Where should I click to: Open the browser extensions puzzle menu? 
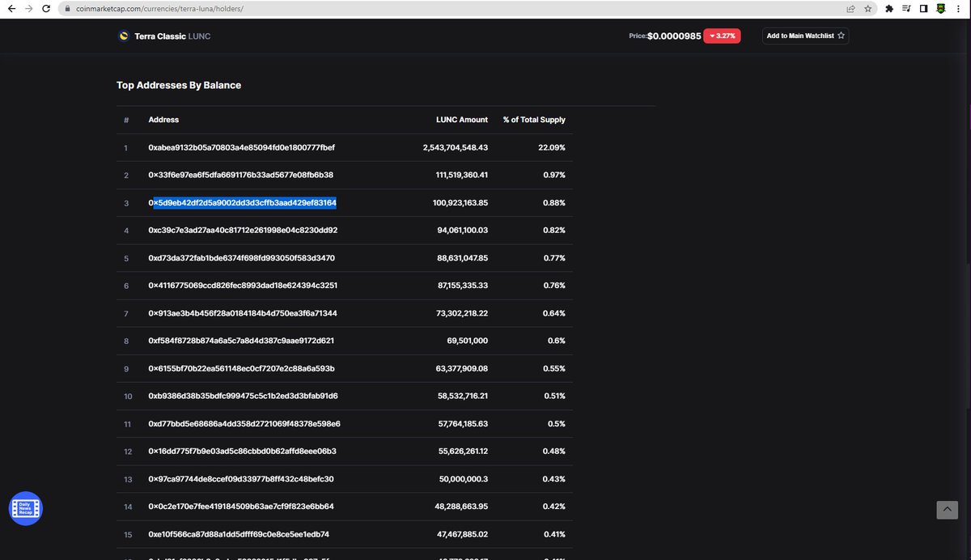click(890, 9)
